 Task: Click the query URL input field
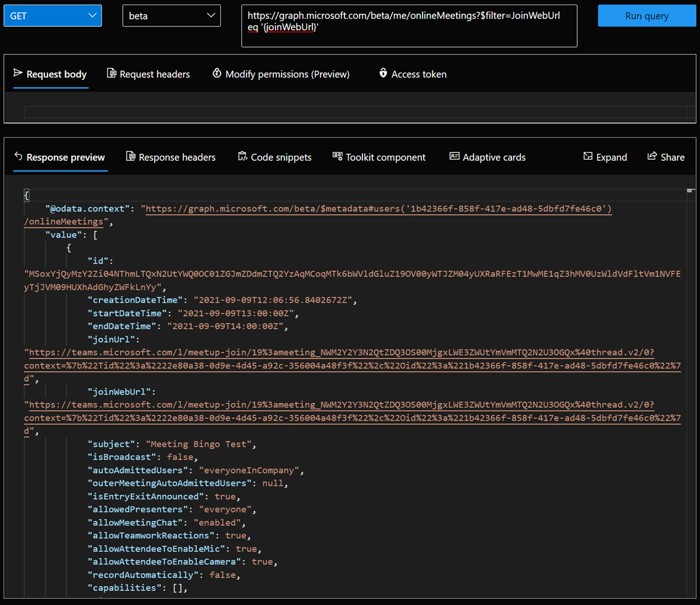409,26
